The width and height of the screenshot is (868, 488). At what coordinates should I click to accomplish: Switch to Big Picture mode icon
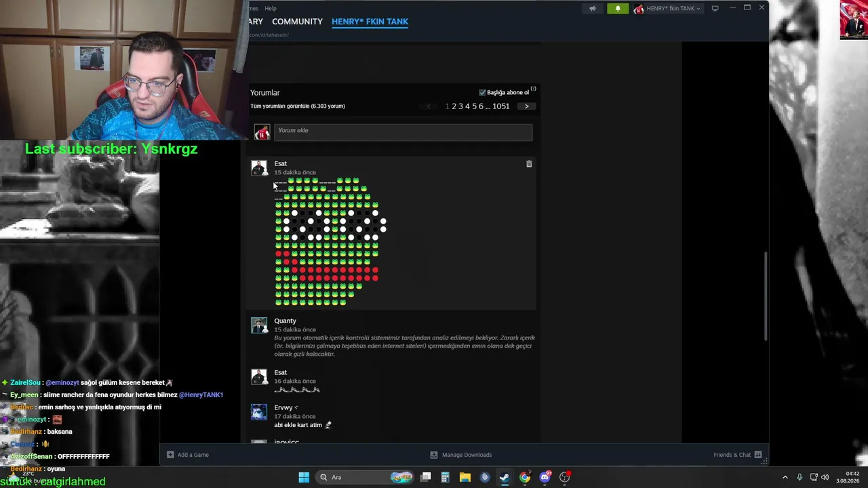715,8
